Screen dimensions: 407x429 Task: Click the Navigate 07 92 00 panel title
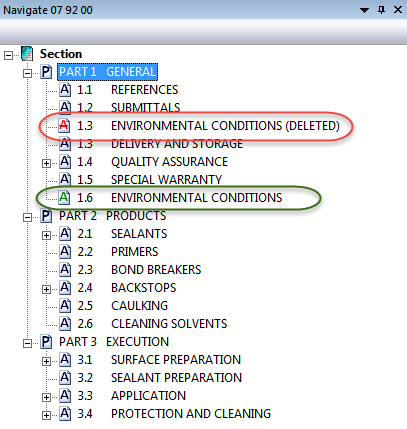click(48, 10)
